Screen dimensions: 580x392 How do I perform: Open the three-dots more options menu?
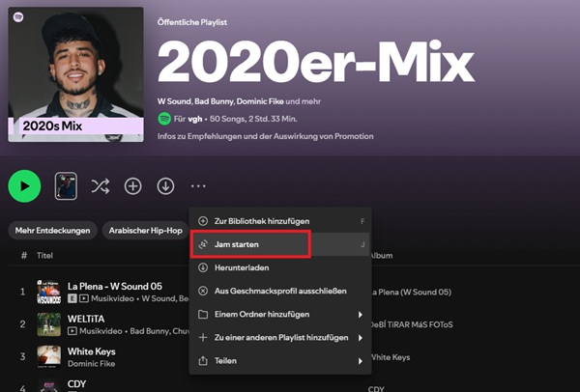(198, 186)
